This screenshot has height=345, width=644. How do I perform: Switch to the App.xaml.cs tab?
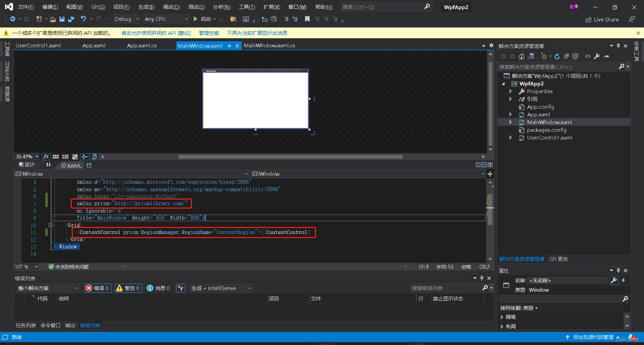142,46
